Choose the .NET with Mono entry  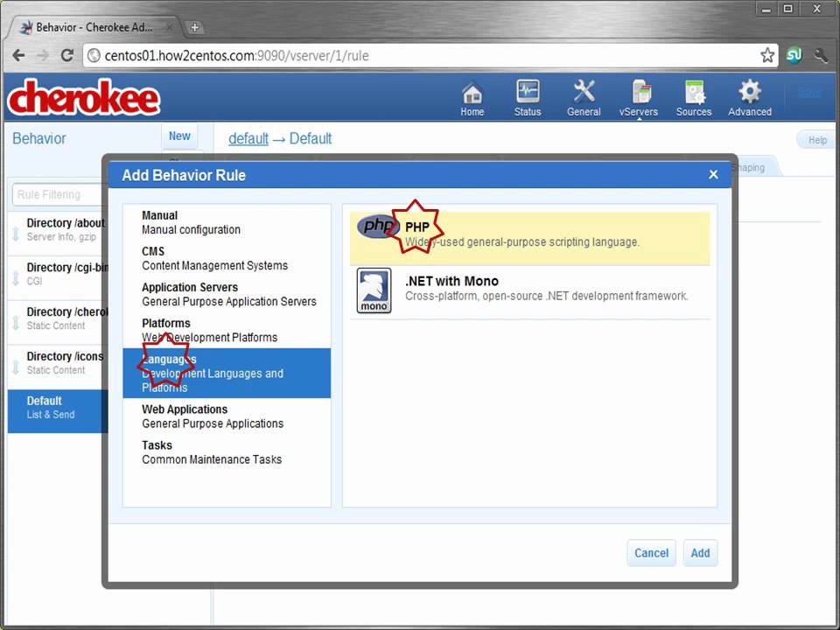(530, 292)
